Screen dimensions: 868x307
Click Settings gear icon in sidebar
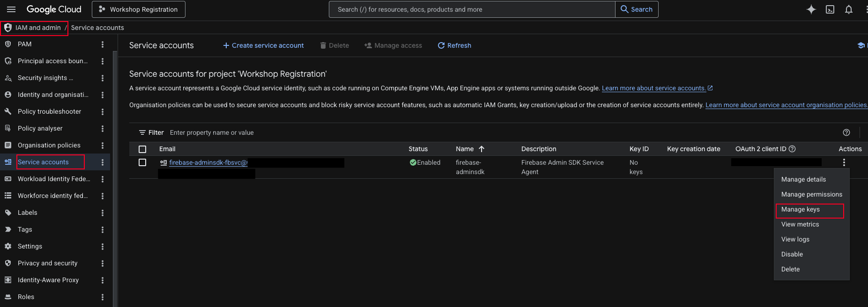coord(8,246)
